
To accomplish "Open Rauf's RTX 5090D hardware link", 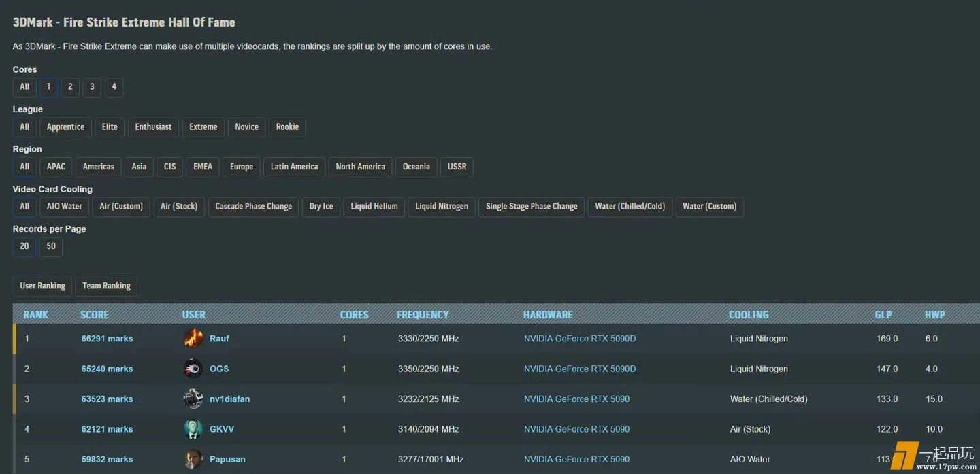I will (580, 339).
